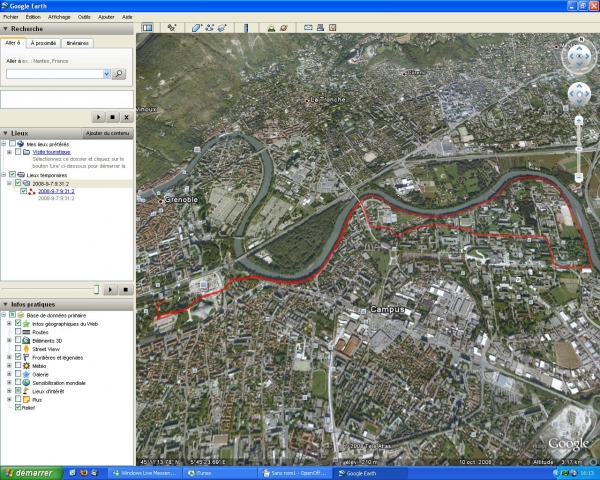Expand the Lieux d'intérêt layer node

point(9,391)
